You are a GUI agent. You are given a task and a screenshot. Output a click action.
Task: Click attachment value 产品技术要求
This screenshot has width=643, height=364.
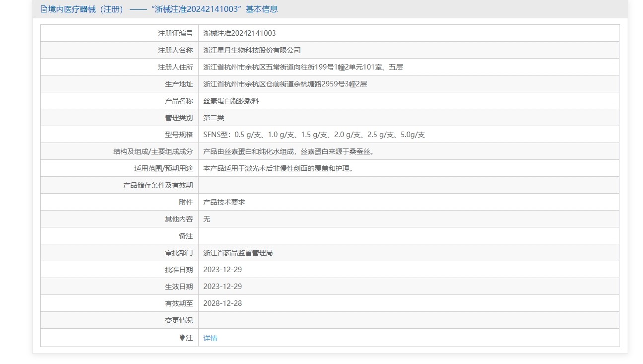[224, 202]
